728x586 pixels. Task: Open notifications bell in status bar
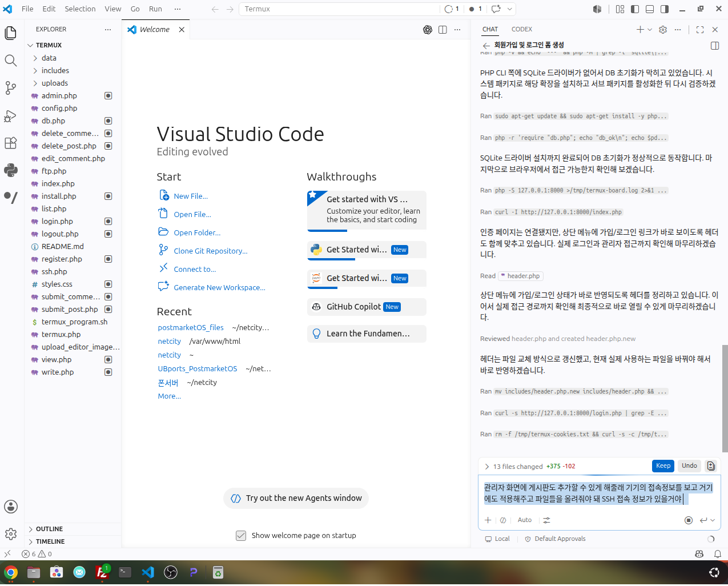coord(718,554)
